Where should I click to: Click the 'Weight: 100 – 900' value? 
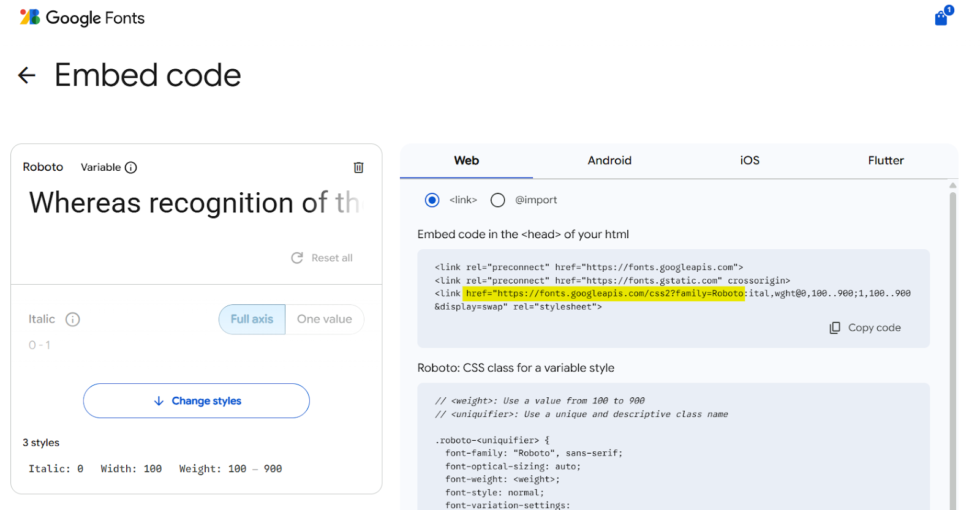pos(230,469)
